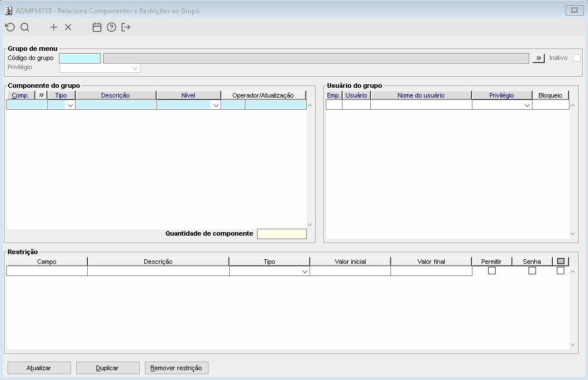The image size is (588, 380).
Task: Click the Senha column header
Action: pyautogui.click(x=532, y=262)
